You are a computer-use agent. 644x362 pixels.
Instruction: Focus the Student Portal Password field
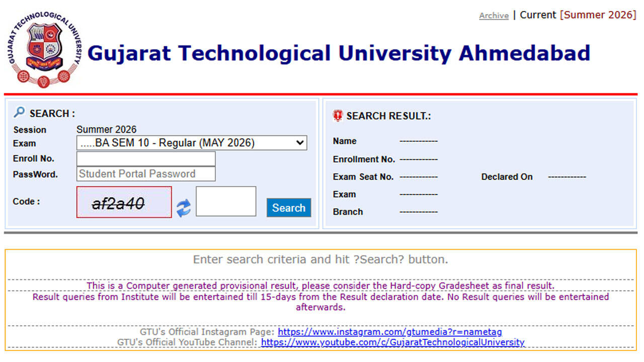point(146,174)
